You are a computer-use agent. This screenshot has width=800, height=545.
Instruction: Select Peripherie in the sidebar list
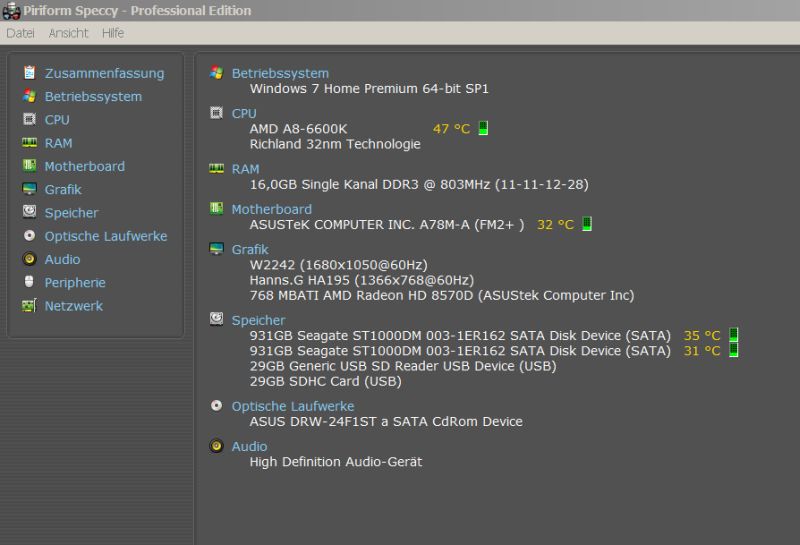pyautogui.click(x=75, y=283)
